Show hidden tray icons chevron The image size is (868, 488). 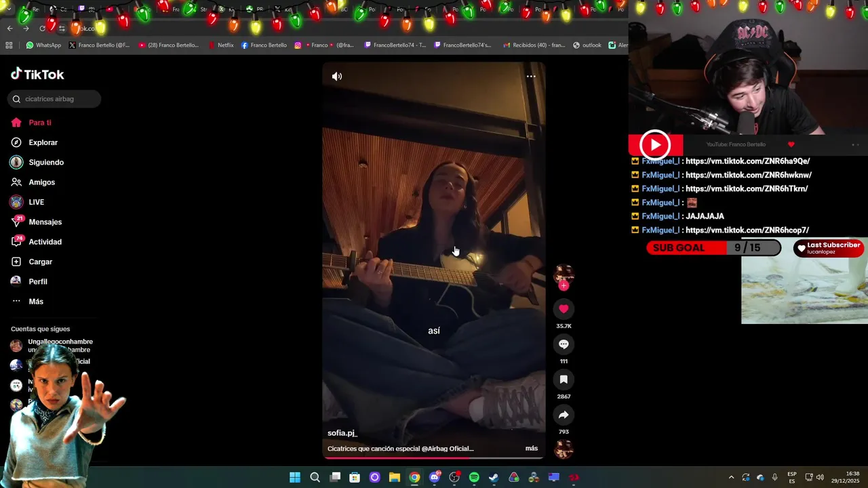(731, 478)
